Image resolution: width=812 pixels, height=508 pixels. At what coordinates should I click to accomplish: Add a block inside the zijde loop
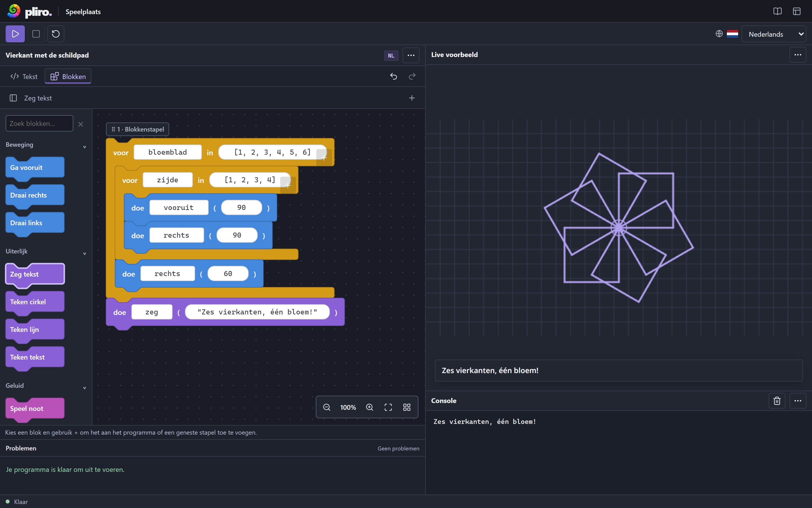click(x=288, y=185)
